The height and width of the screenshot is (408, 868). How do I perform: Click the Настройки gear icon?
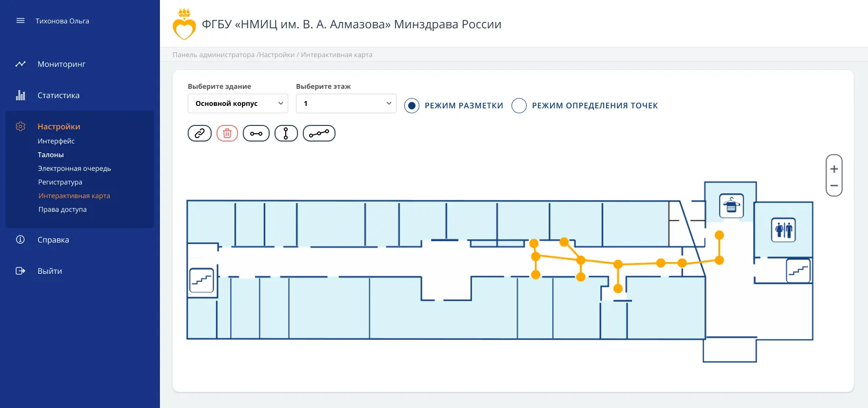click(20, 126)
